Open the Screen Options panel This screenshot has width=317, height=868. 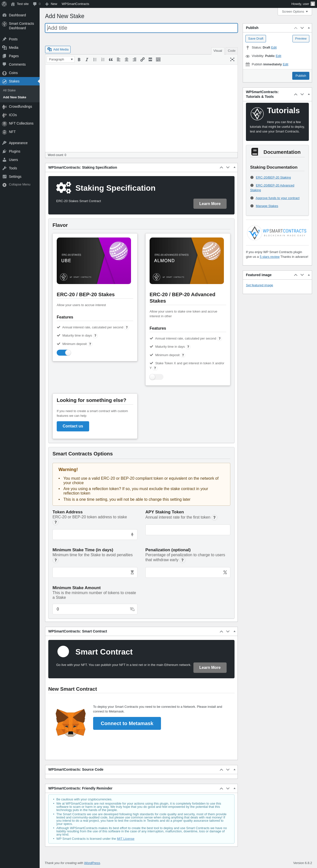tap(295, 11)
